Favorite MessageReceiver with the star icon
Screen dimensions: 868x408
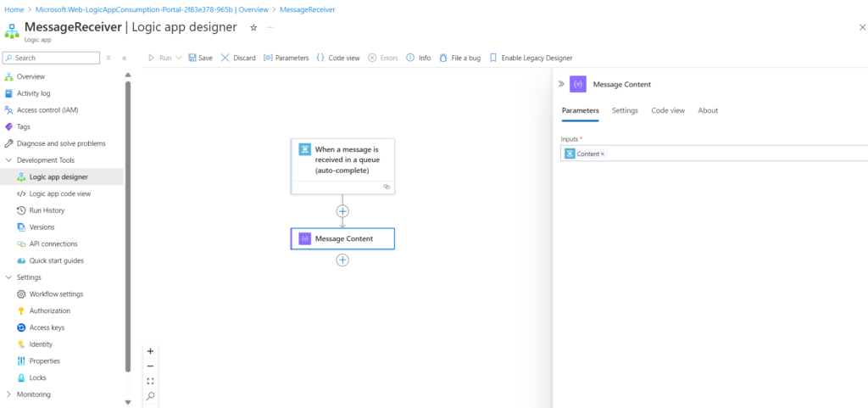coord(253,27)
